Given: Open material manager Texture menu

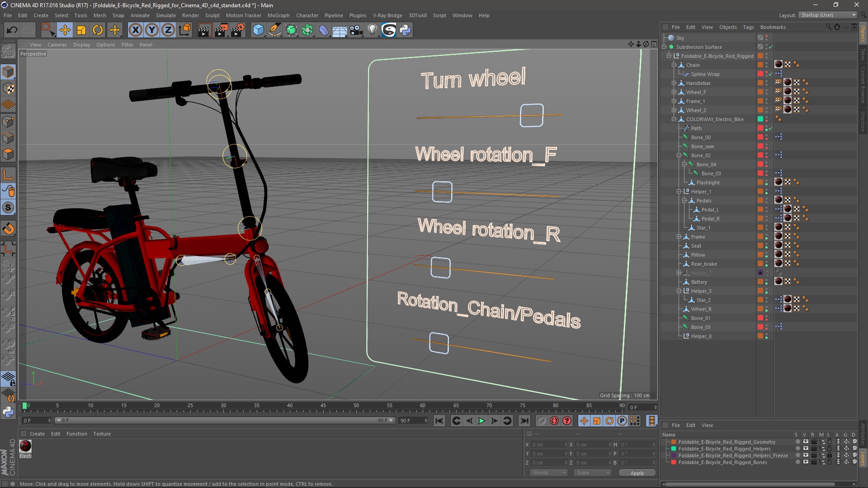Looking at the screenshot, I should coord(102,434).
